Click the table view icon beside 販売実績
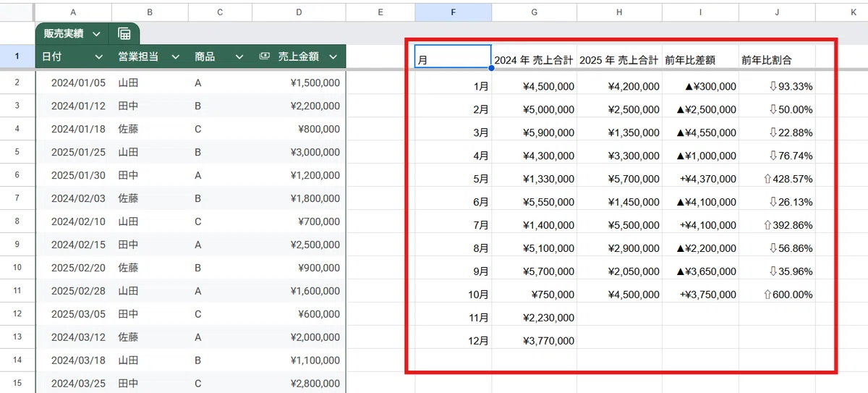868x393 pixels. [x=124, y=34]
